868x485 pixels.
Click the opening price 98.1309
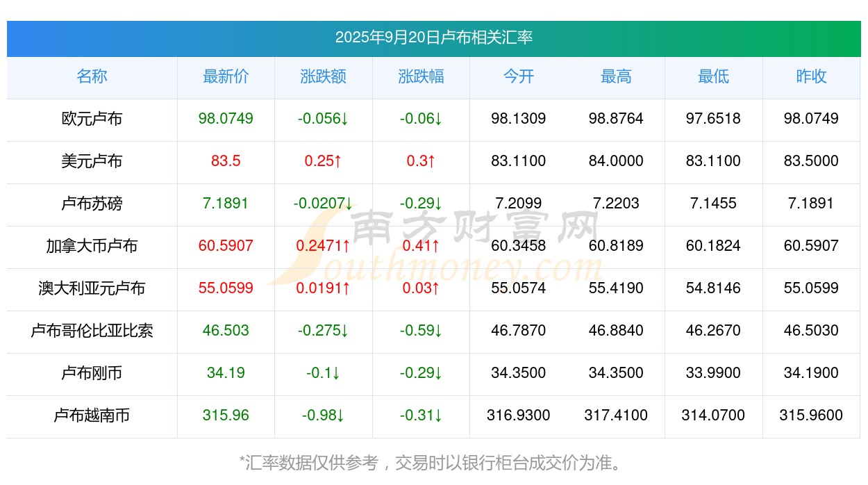pyautogui.click(x=519, y=119)
